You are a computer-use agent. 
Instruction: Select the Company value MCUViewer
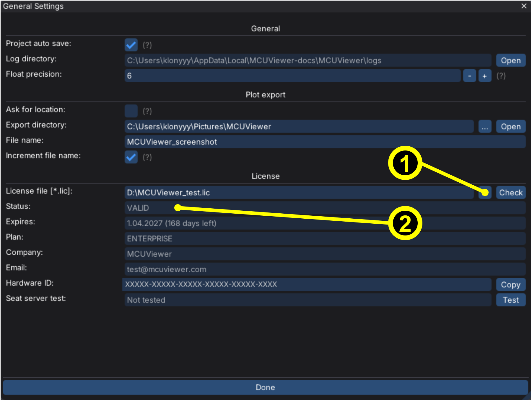tap(149, 254)
